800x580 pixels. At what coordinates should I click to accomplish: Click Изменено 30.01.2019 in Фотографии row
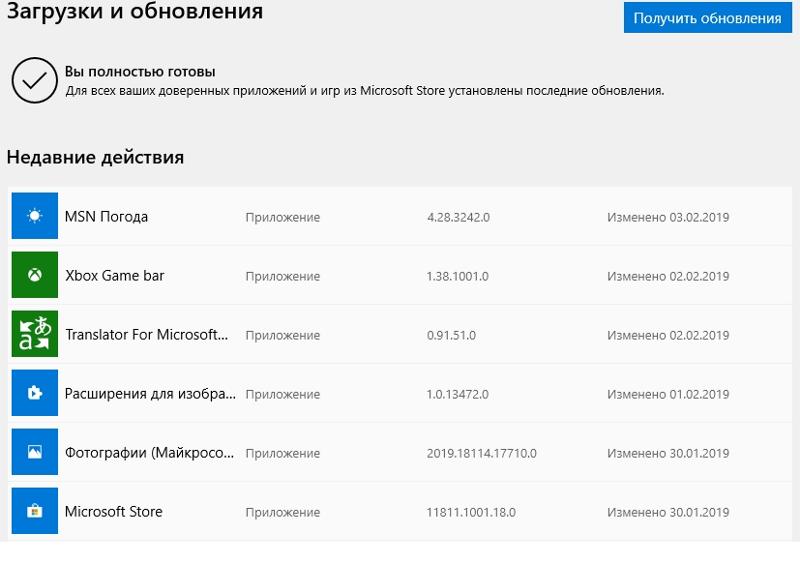tap(668, 453)
